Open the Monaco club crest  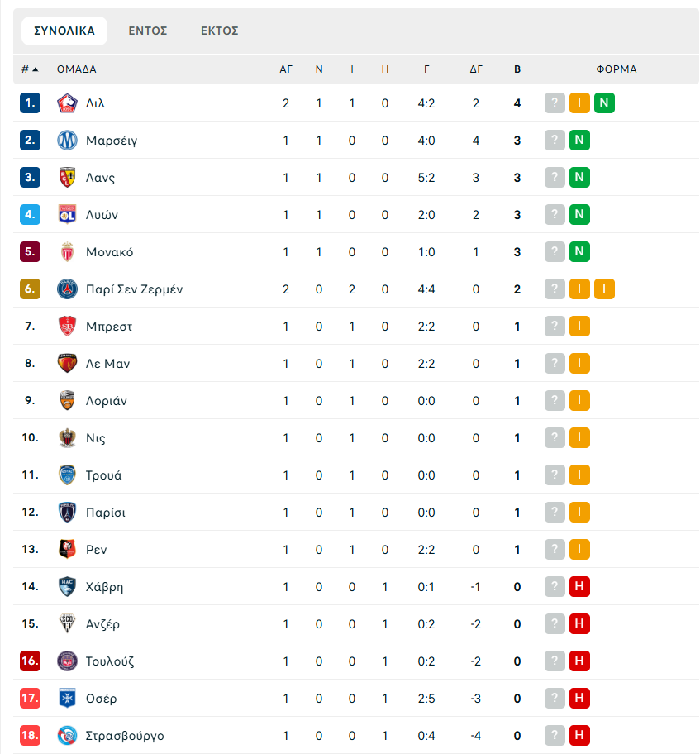(67, 252)
